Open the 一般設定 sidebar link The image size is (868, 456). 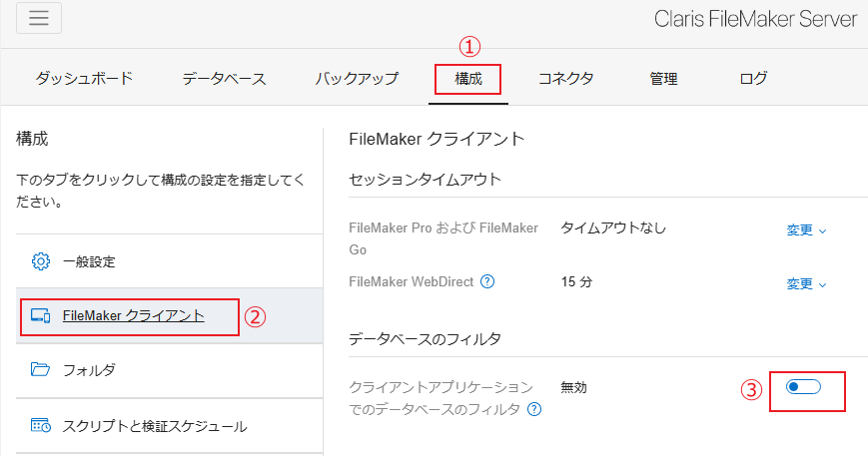[89, 261]
